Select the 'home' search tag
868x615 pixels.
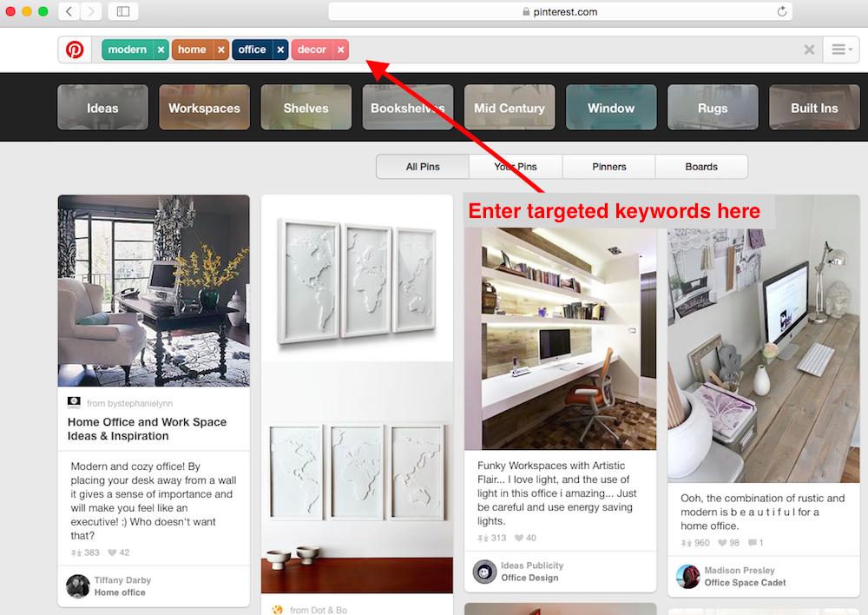pyautogui.click(x=193, y=50)
